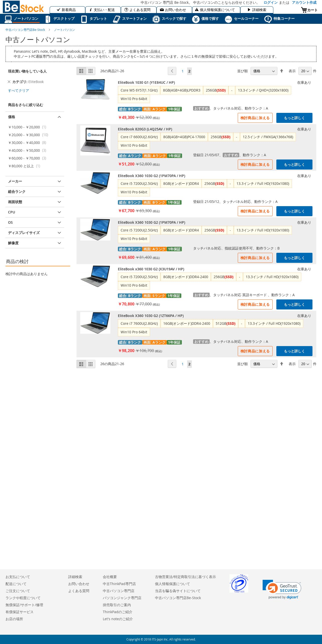322x644 pixels.
Task: Open the 支払い・配送 tab
Action: point(103,10)
